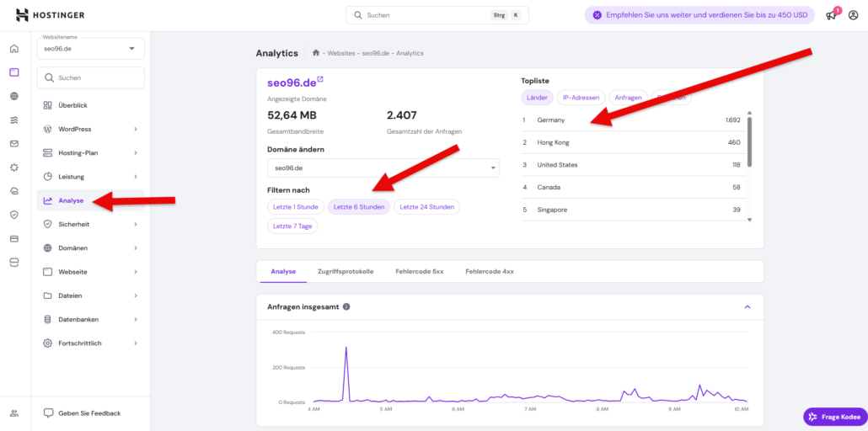
Task: Open Analyse in the sidebar
Action: pyautogui.click(x=90, y=200)
